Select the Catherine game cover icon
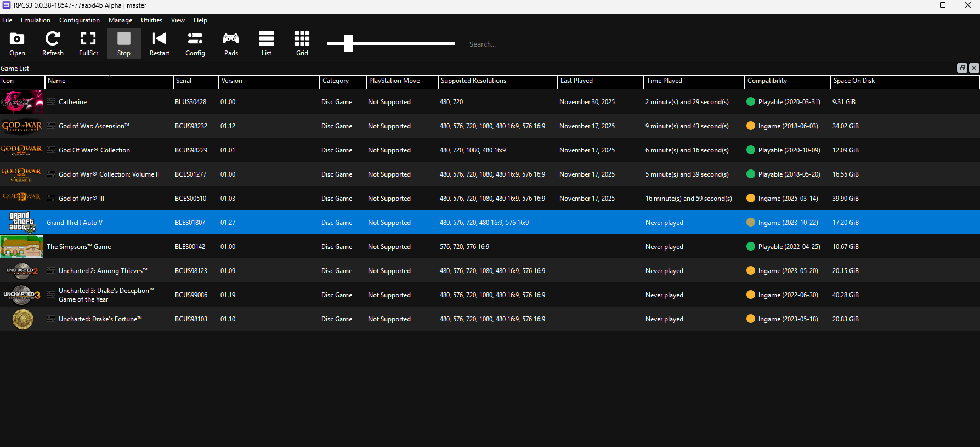980x447 pixels. point(22,102)
